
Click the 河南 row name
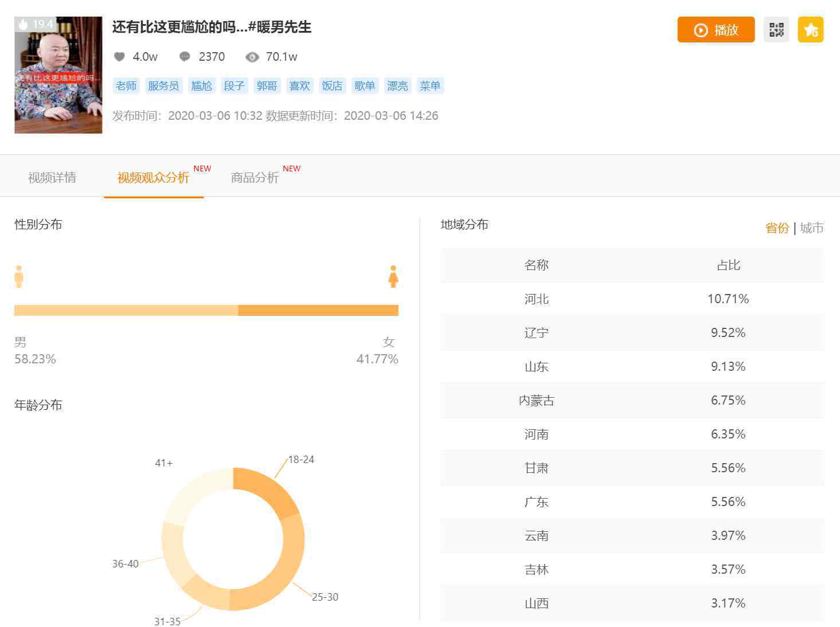(536, 434)
